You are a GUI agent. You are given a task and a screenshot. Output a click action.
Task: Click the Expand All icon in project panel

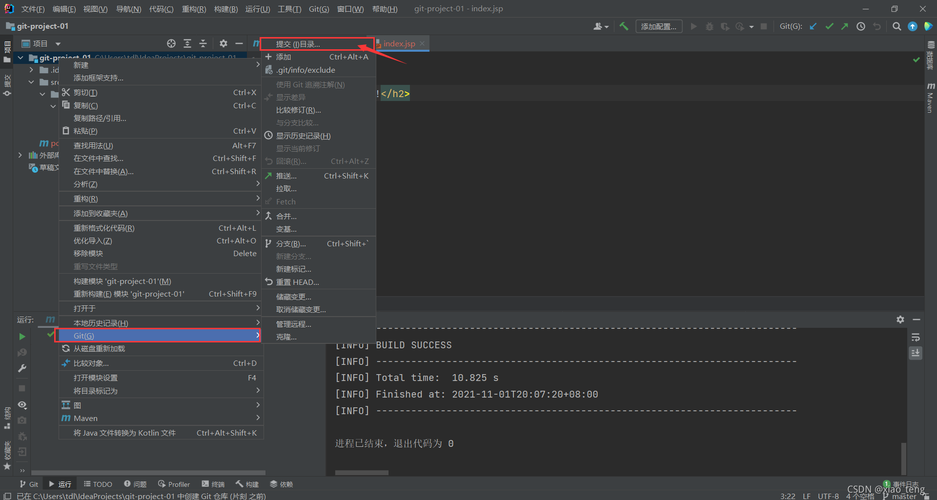(x=187, y=44)
